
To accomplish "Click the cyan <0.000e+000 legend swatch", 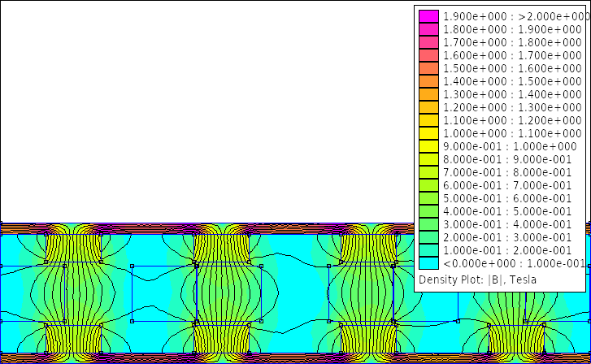I will 428,263.
